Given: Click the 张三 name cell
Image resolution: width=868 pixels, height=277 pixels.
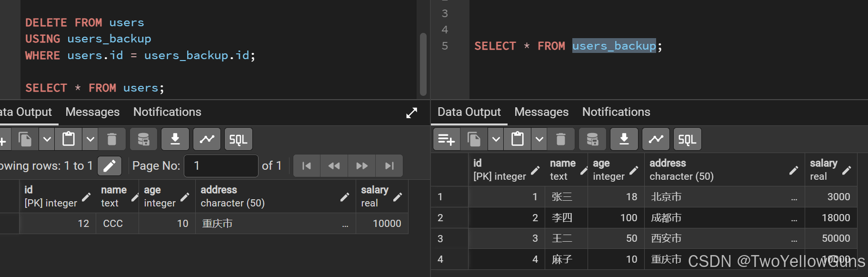Looking at the screenshot, I should pyautogui.click(x=567, y=197).
